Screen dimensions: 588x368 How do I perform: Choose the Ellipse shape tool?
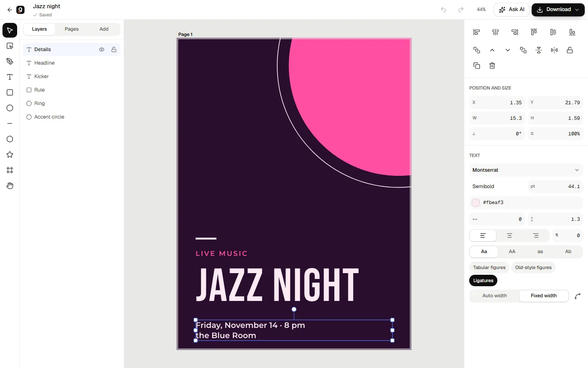click(10, 108)
